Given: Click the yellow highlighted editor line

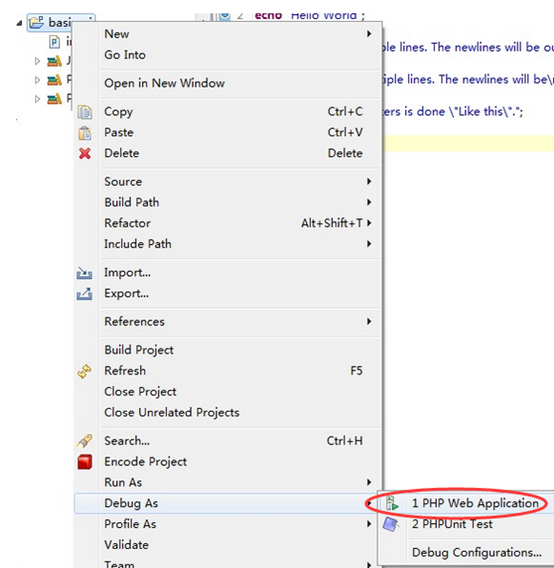Looking at the screenshot, I should click(468, 143).
